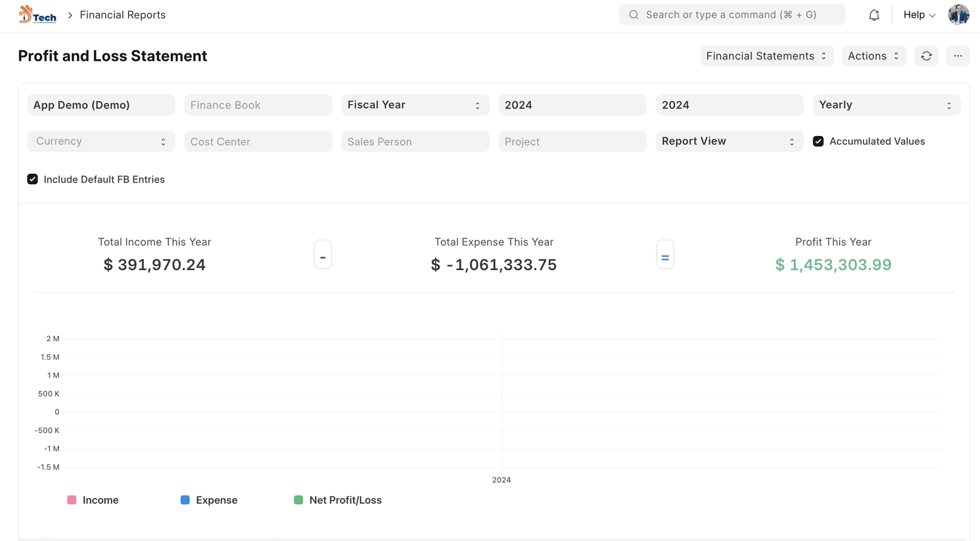Open the Help menu

point(919,15)
